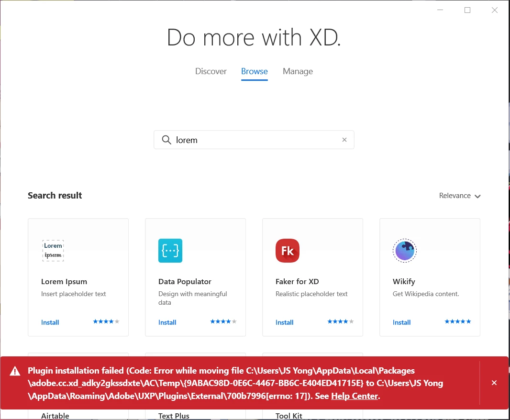Open the Faker for XD plugin title
The height and width of the screenshot is (420, 510).
click(x=297, y=282)
